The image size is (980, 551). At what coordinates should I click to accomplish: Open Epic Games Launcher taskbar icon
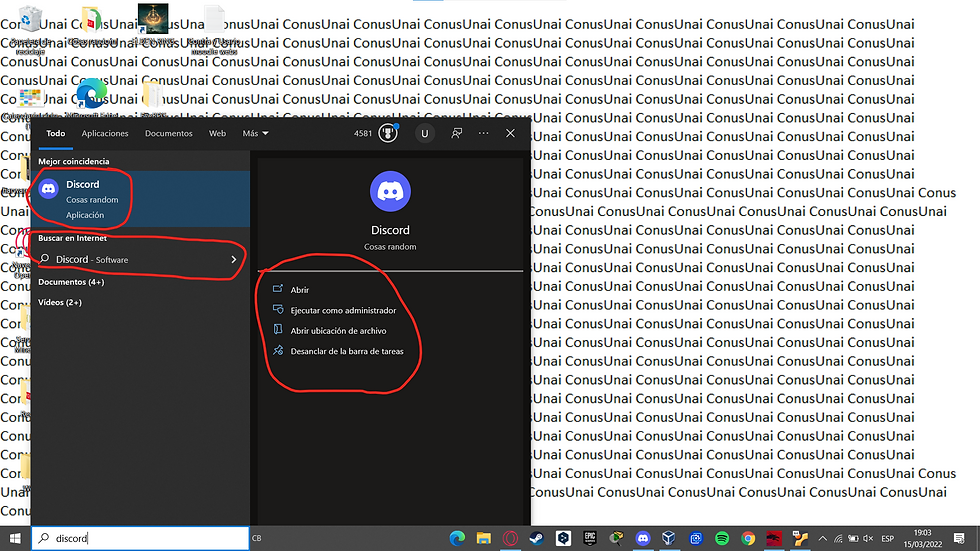589,538
